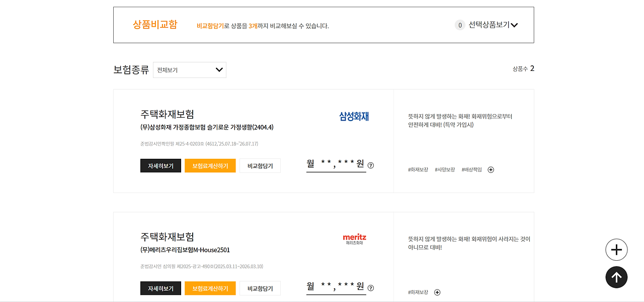Click Samsung masked price 월 **,***원
644x302 pixels.
coord(336,164)
